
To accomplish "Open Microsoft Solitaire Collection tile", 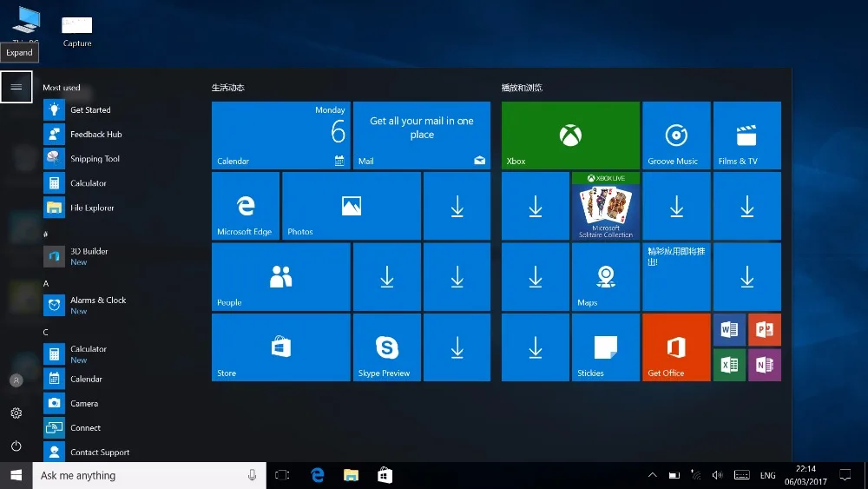I will tap(606, 206).
